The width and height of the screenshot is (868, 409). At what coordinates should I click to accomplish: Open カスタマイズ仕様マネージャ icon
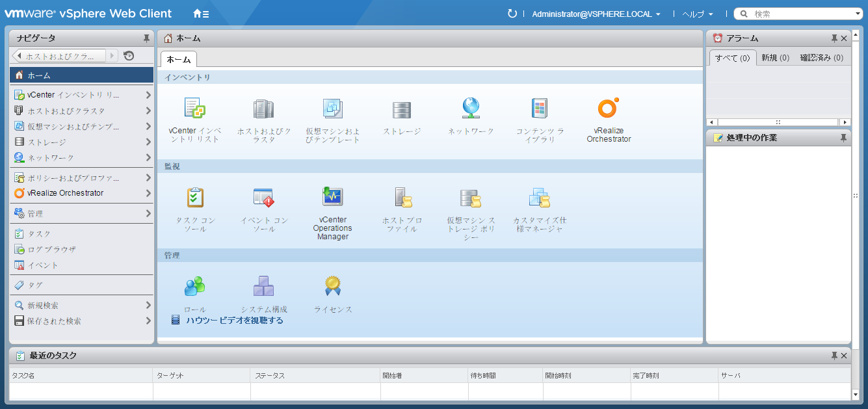click(x=540, y=197)
